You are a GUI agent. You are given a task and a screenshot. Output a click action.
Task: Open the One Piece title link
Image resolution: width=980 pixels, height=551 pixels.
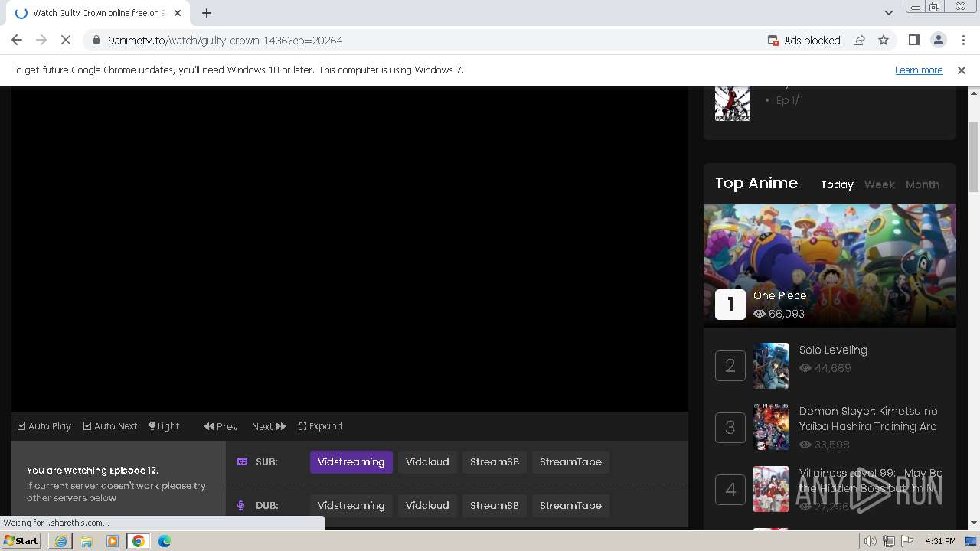779,295
